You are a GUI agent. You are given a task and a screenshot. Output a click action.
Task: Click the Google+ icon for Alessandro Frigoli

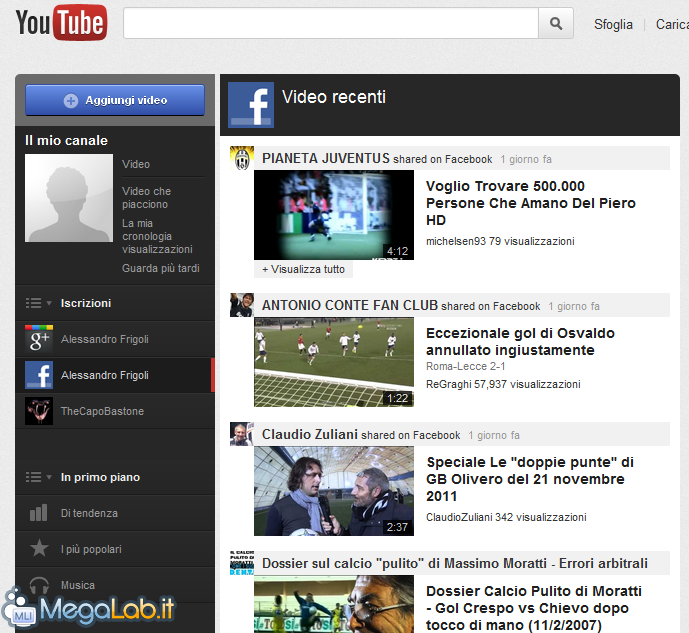pyautogui.click(x=39, y=339)
